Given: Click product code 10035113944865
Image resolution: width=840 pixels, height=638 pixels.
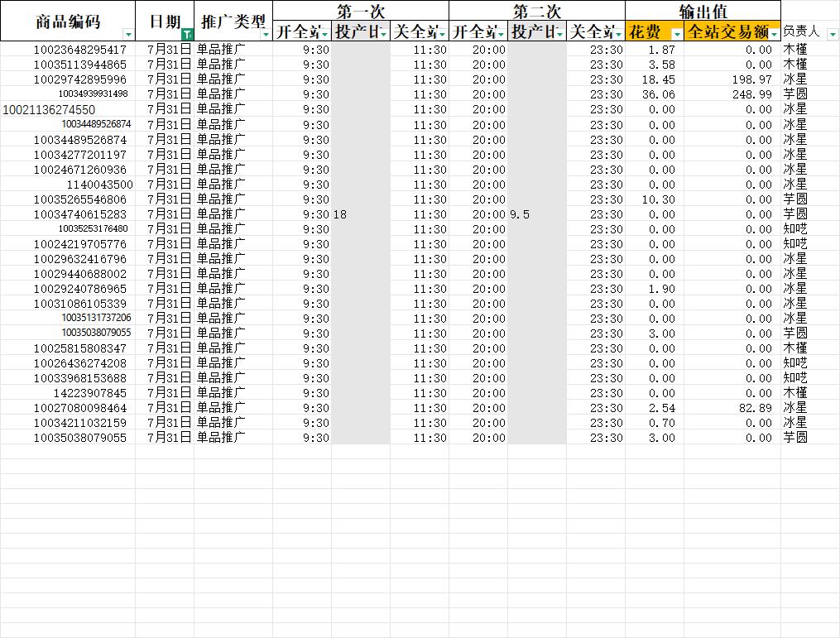Looking at the screenshot, I should (x=79, y=65).
